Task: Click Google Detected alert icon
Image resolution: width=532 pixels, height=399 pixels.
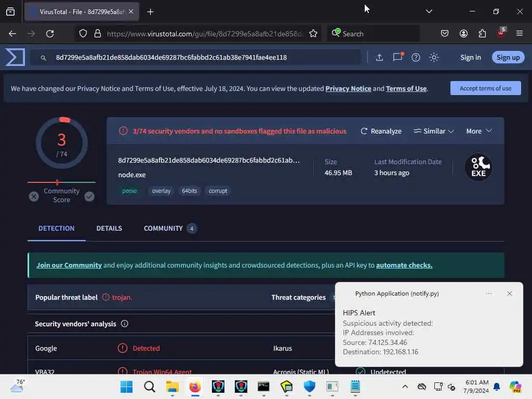Action: 122,348
